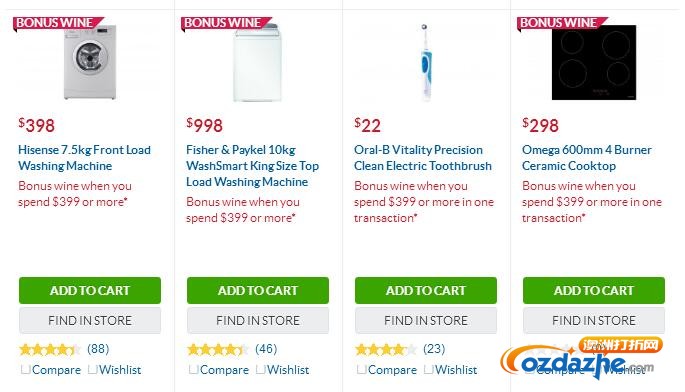Screen dimensions: 685x392
Task: Click the Bonus Wine badge on Omega cooktop
Action: point(561,23)
